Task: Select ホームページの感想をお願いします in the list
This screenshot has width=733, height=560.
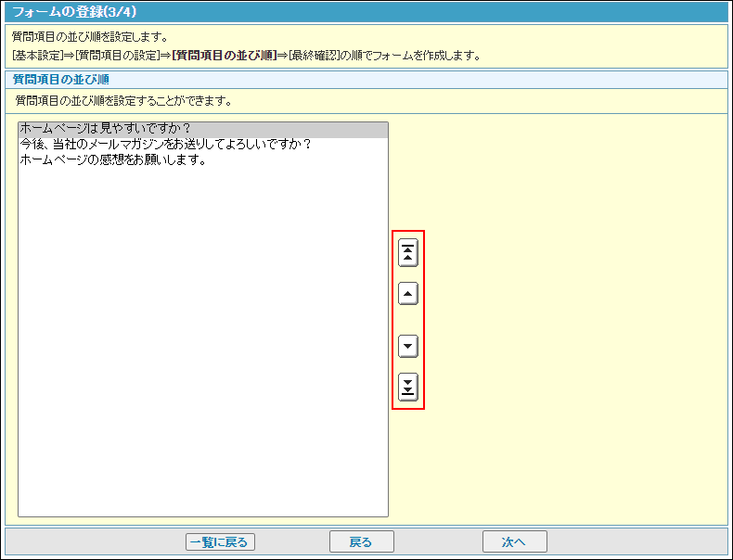Action: pos(112,159)
